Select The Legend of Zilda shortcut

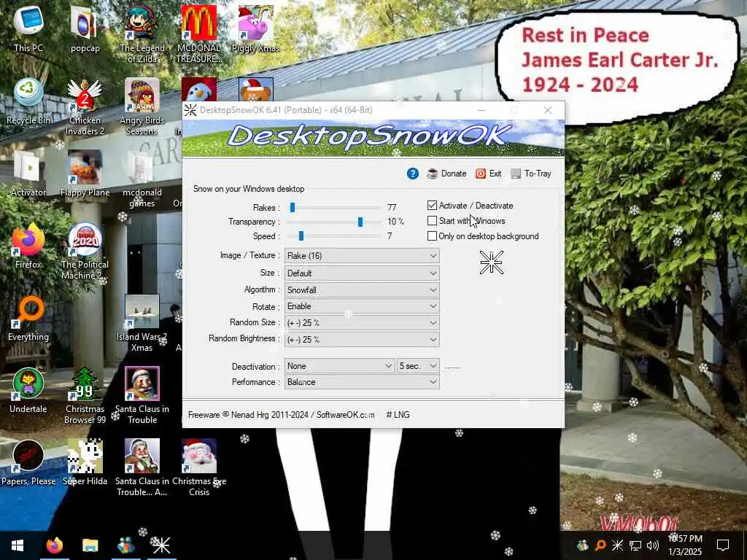pyautogui.click(x=142, y=34)
